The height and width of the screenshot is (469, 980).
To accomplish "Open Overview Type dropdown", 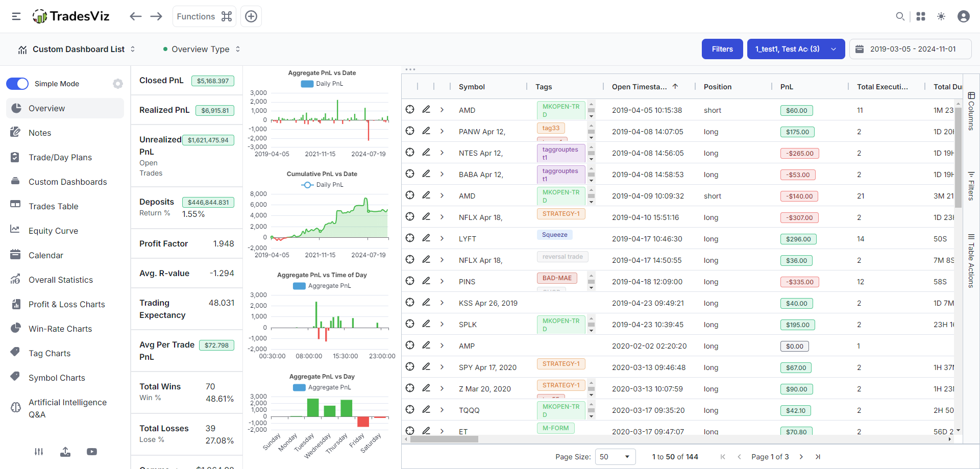I will pos(201,49).
